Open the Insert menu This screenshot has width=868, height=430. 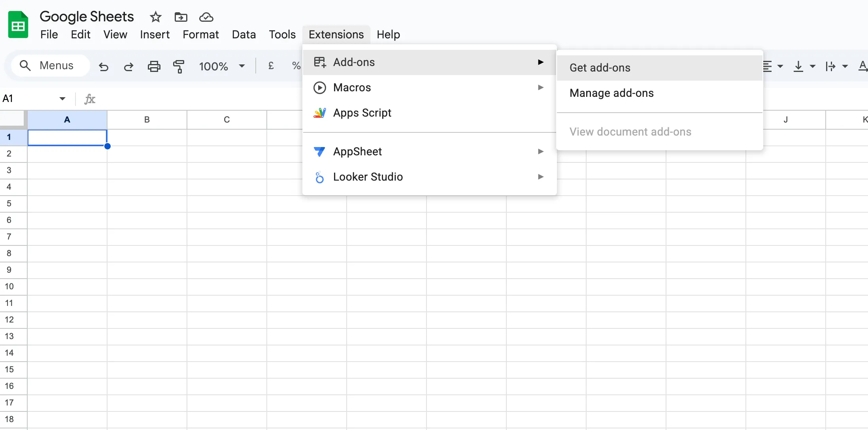pyautogui.click(x=155, y=35)
